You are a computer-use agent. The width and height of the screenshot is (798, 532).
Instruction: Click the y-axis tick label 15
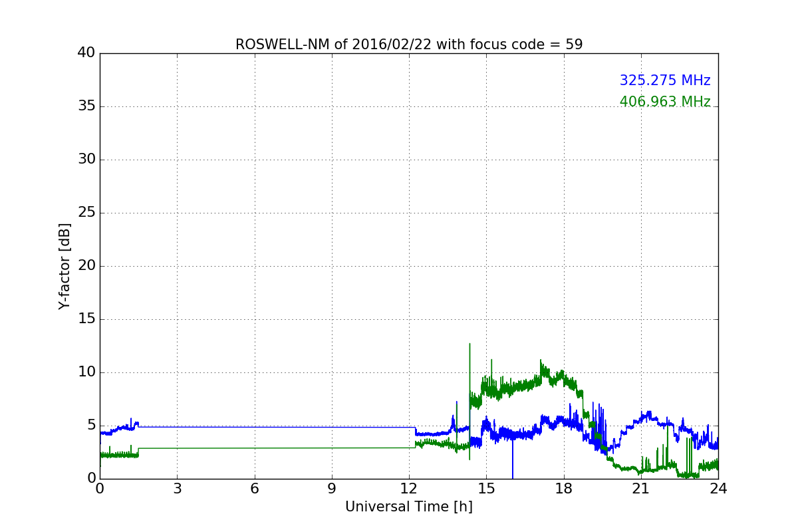[86, 319]
